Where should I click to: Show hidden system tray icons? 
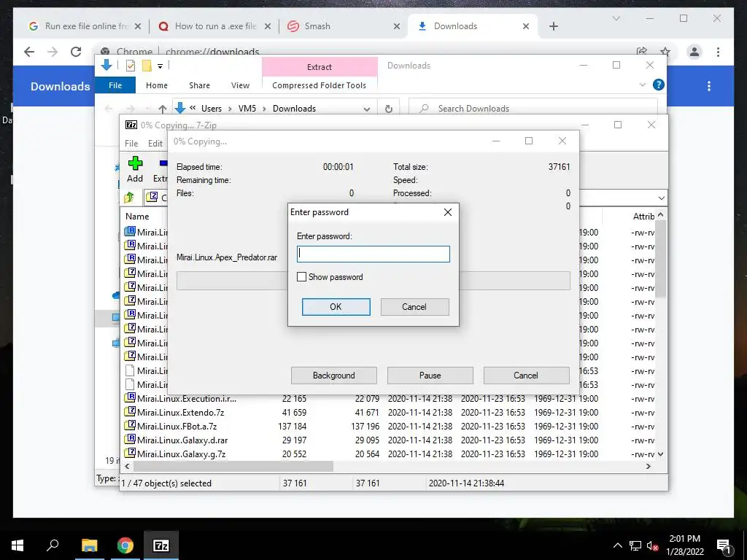click(x=617, y=545)
